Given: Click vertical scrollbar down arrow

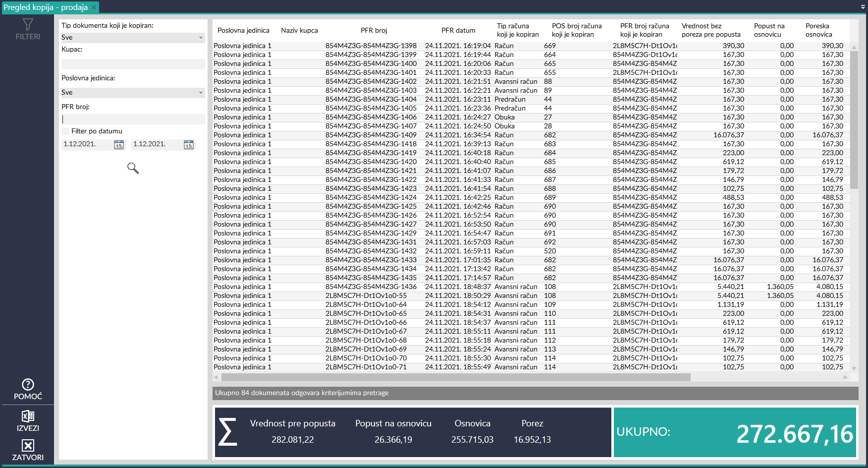Looking at the screenshot, I should pos(854,368).
